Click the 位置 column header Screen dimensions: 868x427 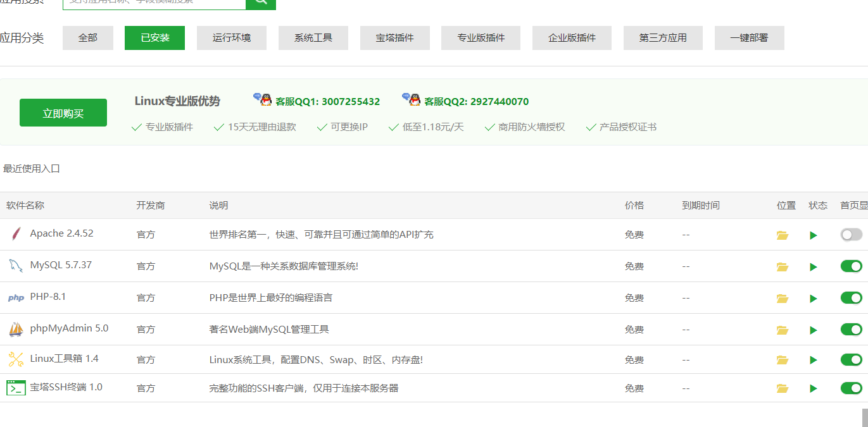(786, 206)
